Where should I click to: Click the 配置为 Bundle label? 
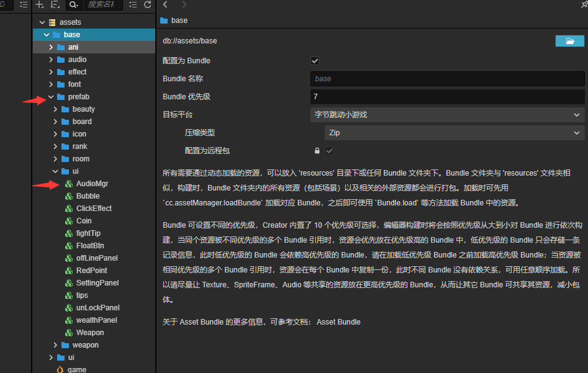point(186,61)
